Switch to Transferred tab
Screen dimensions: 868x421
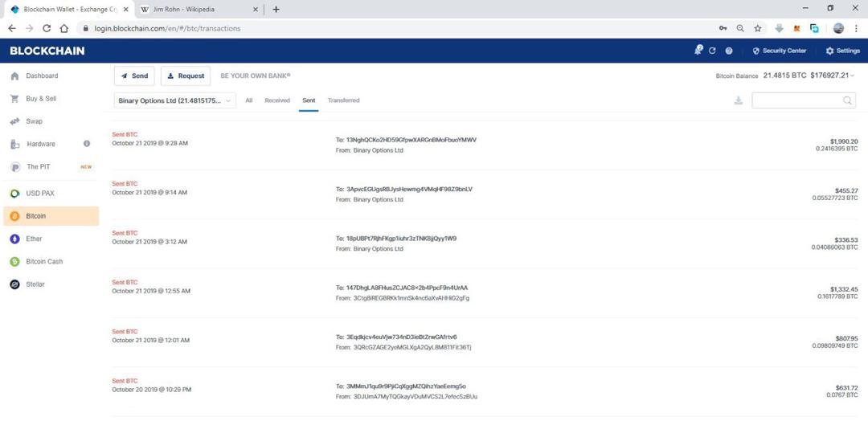point(344,100)
